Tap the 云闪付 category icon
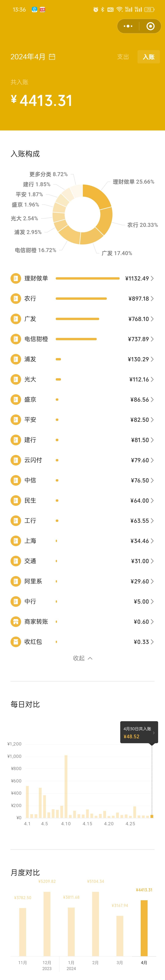This screenshot has height=980, width=165. [x=16, y=460]
